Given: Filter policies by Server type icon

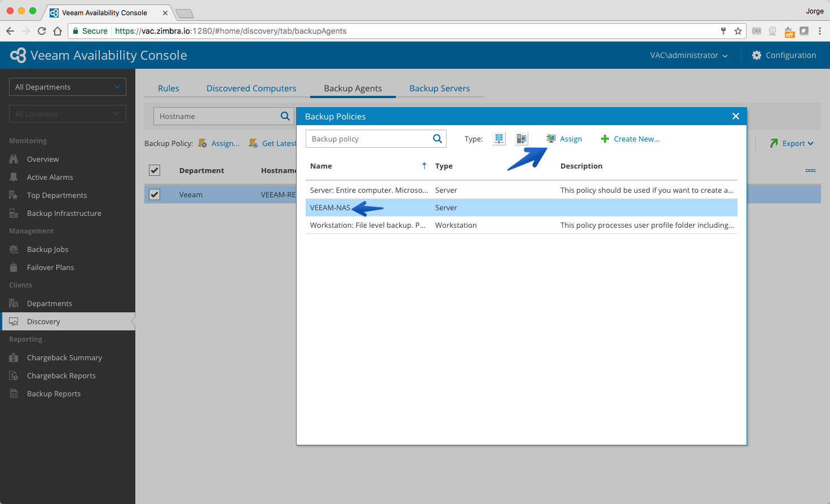Looking at the screenshot, I should [499, 139].
